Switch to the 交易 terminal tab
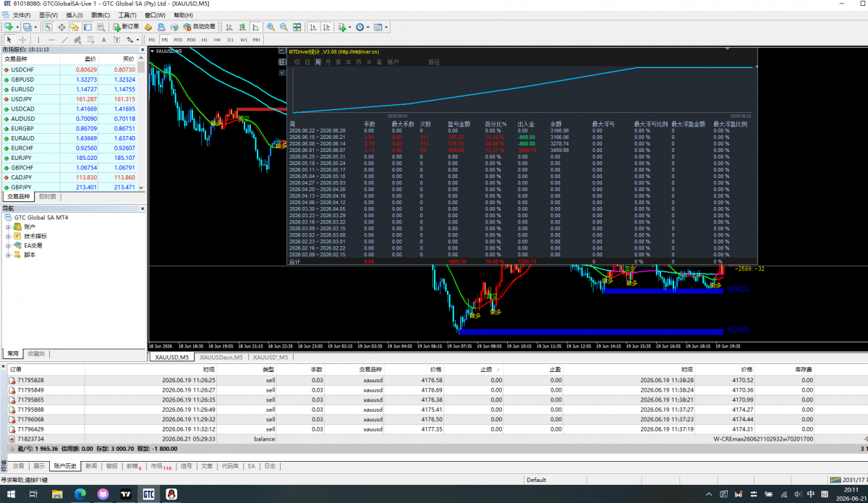The image size is (868, 503). 18,466
